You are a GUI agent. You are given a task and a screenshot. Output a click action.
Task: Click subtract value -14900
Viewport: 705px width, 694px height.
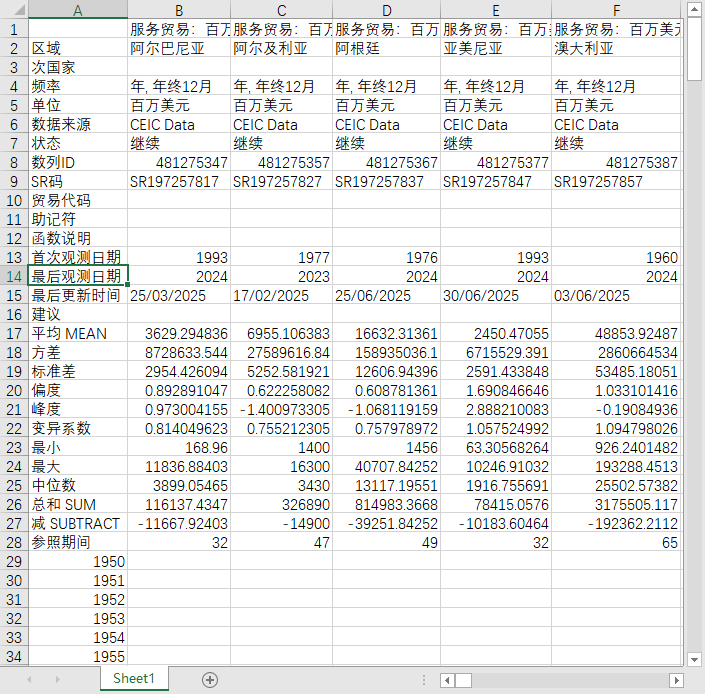[281, 523]
